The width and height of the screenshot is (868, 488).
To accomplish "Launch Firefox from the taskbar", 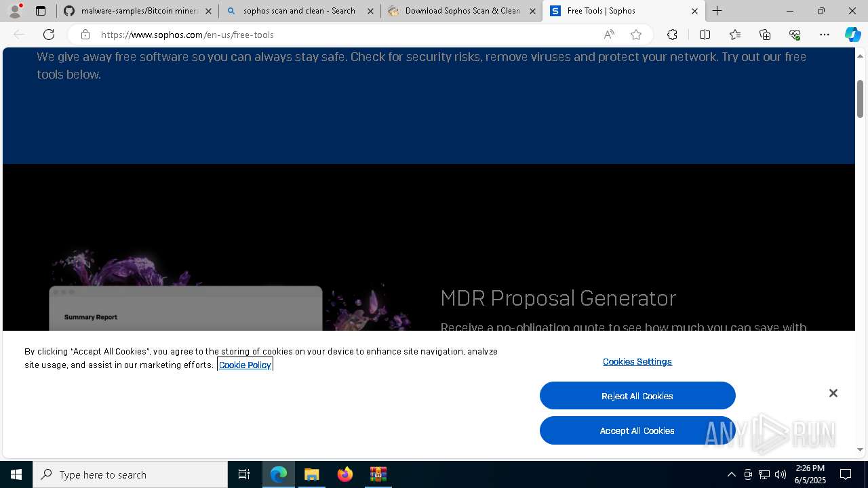I will click(345, 474).
